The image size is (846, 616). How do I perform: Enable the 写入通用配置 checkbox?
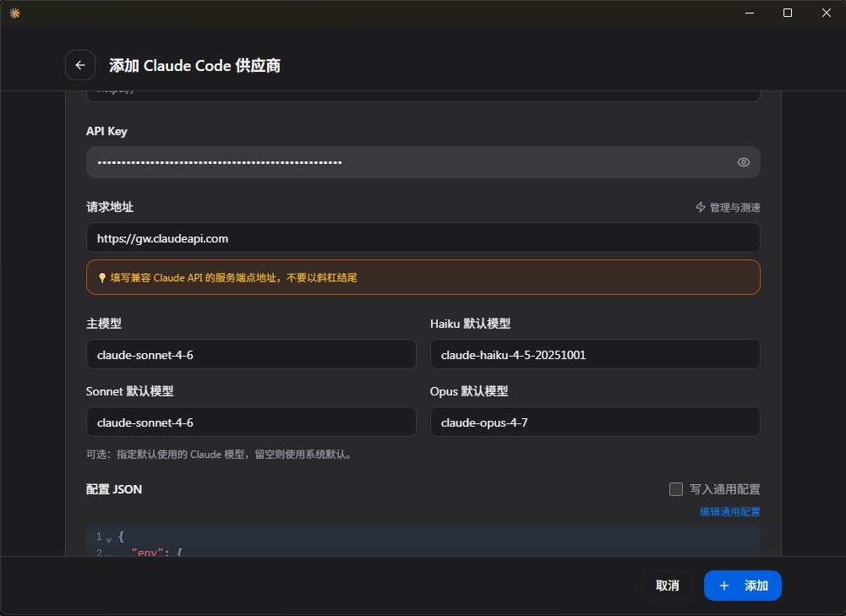676,489
